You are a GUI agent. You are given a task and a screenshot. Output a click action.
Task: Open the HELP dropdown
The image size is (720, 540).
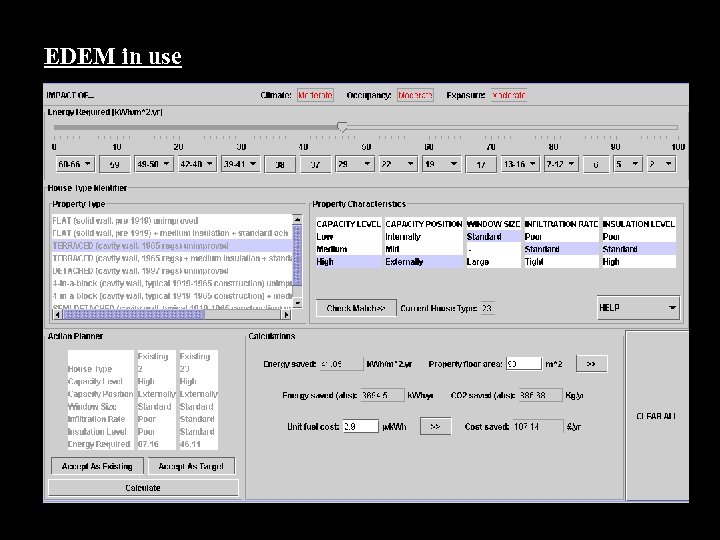click(x=638, y=308)
